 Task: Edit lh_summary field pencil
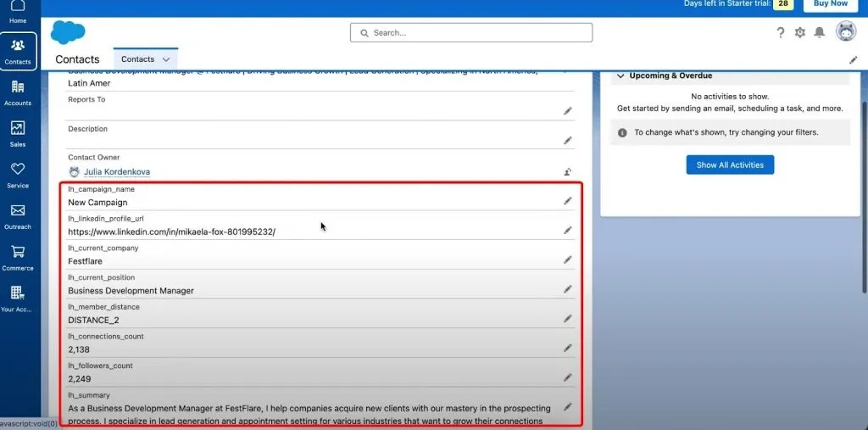click(x=567, y=406)
